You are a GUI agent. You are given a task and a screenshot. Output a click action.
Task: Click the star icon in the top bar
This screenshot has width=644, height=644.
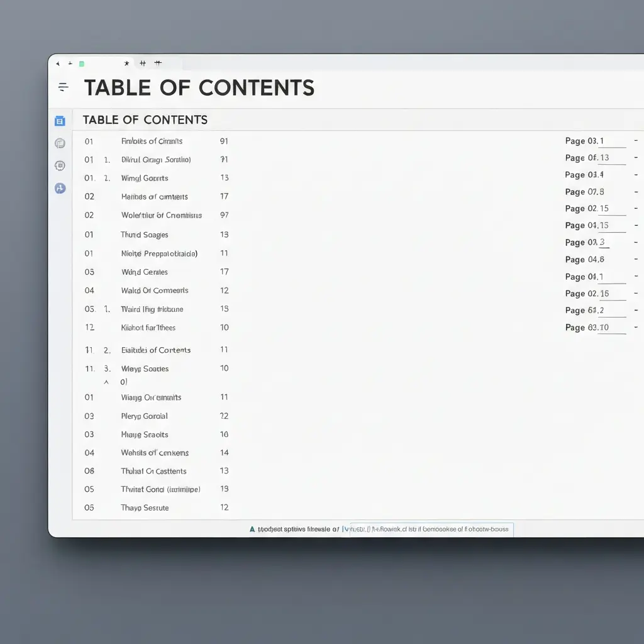126,64
